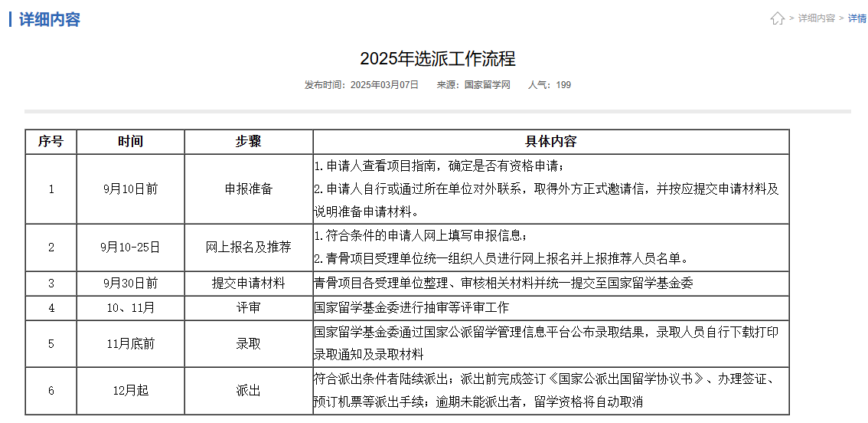This screenshot has height=423, width=868.
Task: Select the 步骤 column header
Action: point(248,142)
